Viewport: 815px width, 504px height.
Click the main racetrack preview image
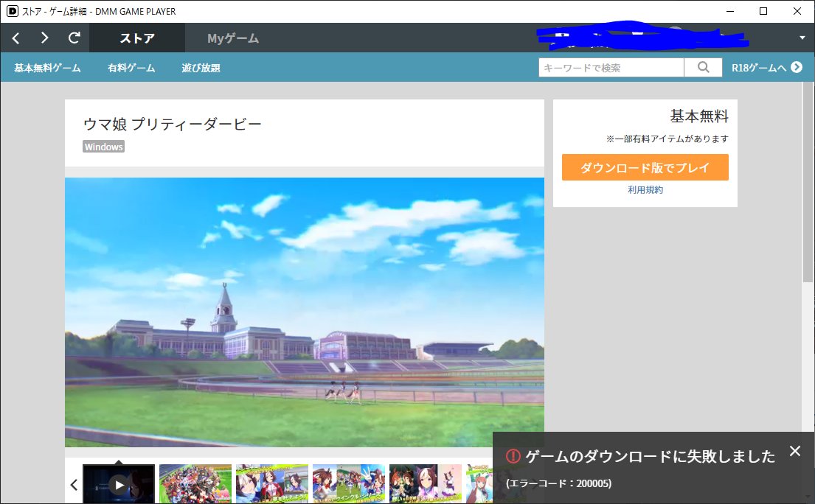305,312
